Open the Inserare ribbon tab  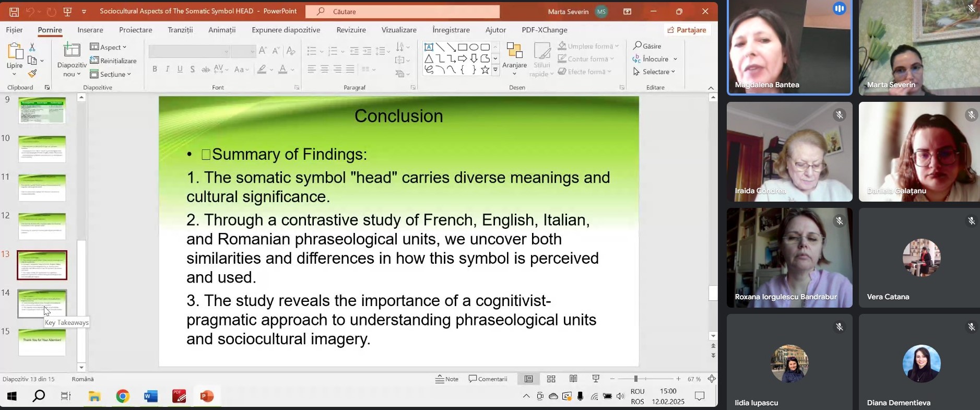pyautogui.click(x=90, y=30)
